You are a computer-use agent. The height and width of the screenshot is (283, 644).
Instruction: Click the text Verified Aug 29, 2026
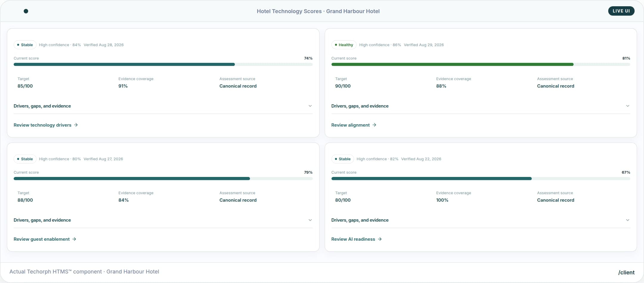point(424,45)
